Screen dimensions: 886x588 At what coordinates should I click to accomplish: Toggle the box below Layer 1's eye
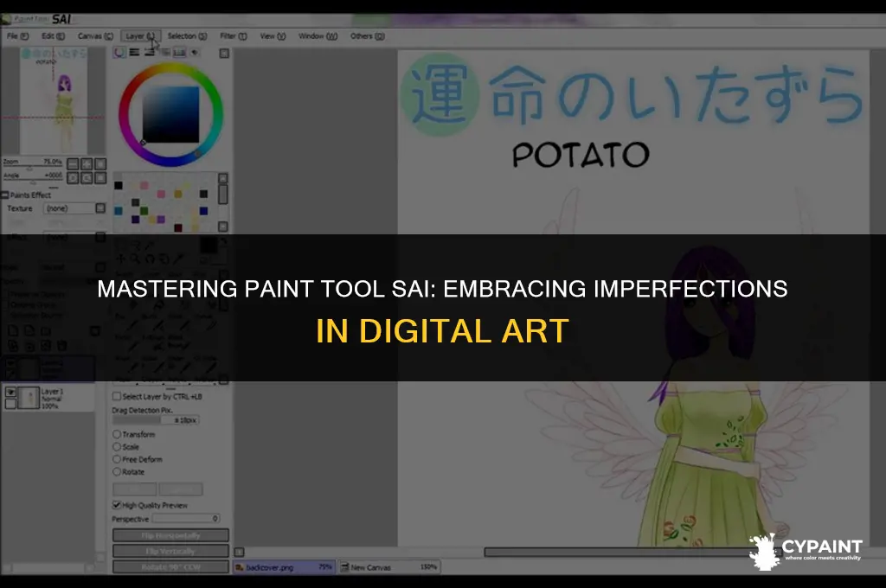(10, 403)
